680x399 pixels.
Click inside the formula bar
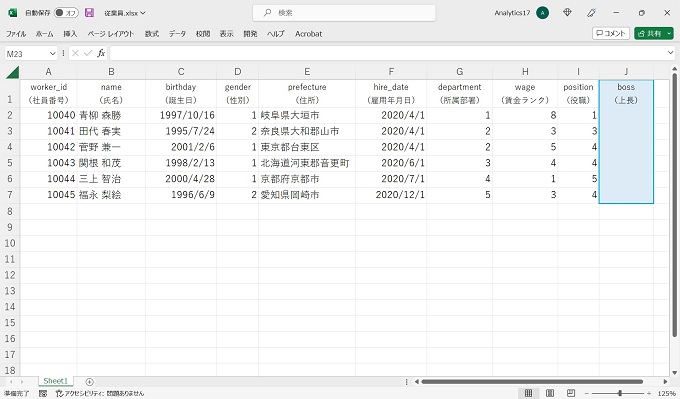388,53
